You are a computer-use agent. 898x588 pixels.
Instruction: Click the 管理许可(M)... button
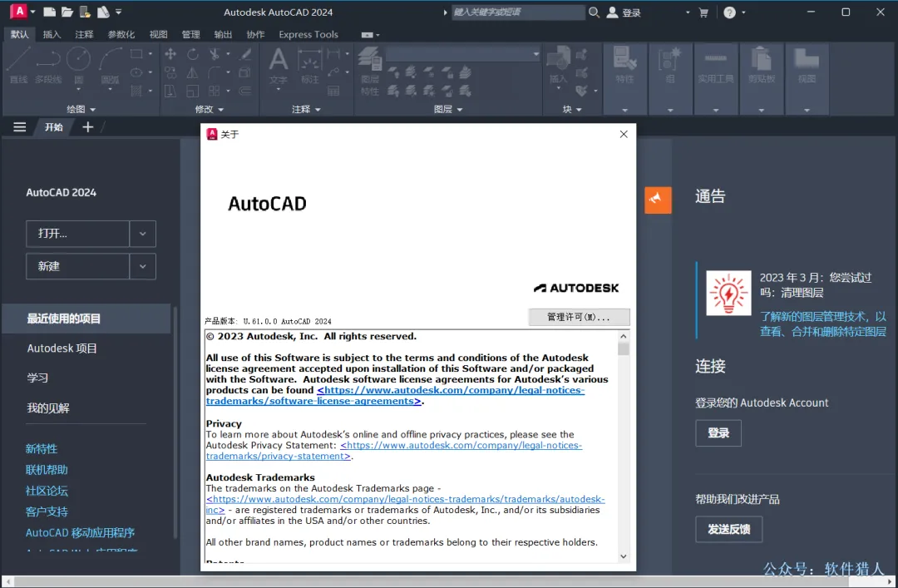coord(579,317)
